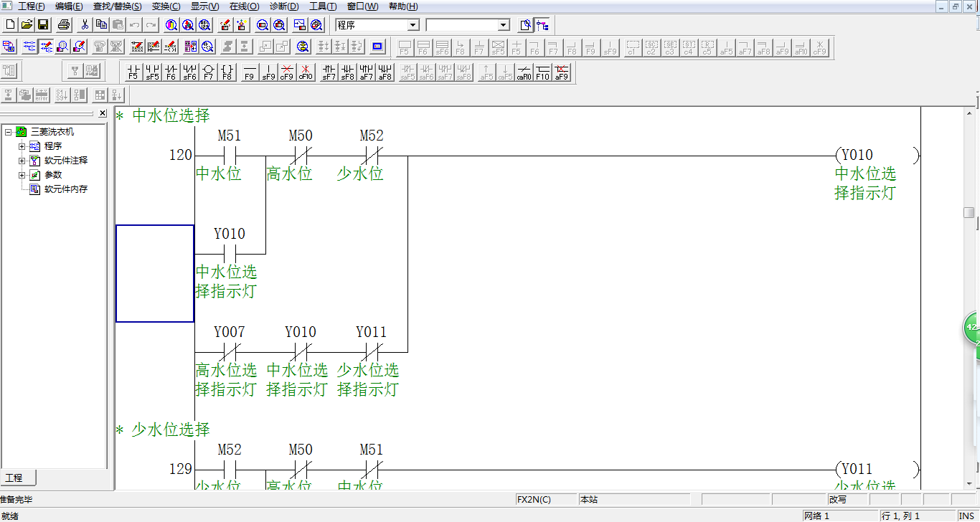Select the Y010 中水位选择指示灯 self-hold contact
This screenshot has width=980, height=522.
coord(230,253)
